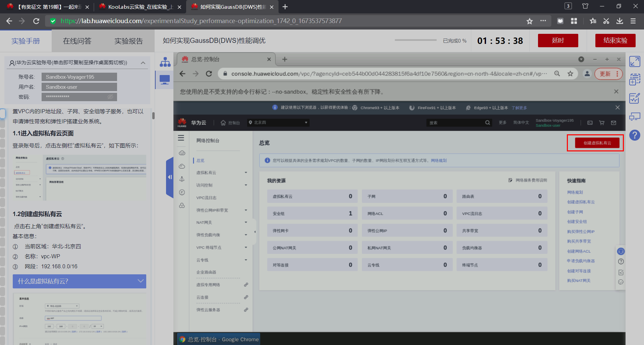This screenshot has height=345, width=644.
Task: Open outer browser apps grid icon
Action: click(x=574, y=21)
